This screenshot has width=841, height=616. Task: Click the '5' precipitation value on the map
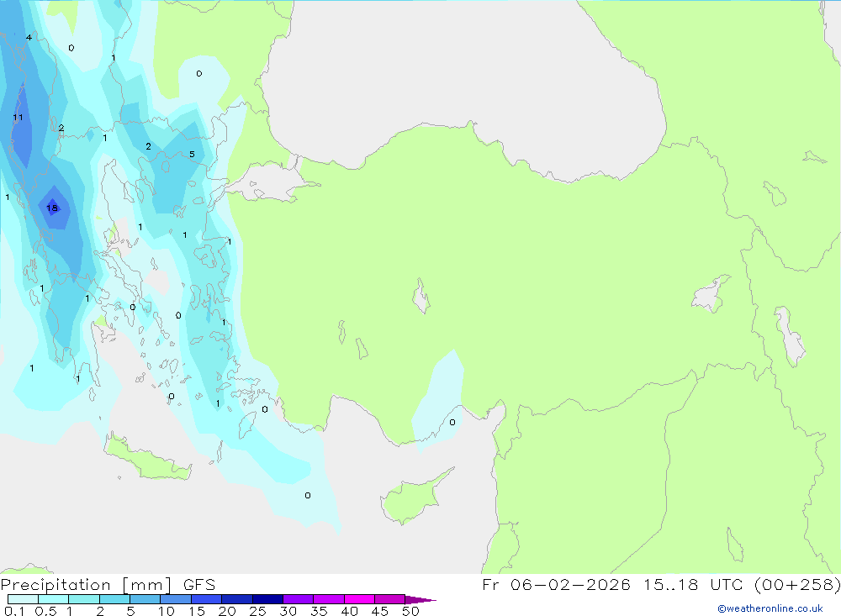pyautogui.click(x=192, y=155)
